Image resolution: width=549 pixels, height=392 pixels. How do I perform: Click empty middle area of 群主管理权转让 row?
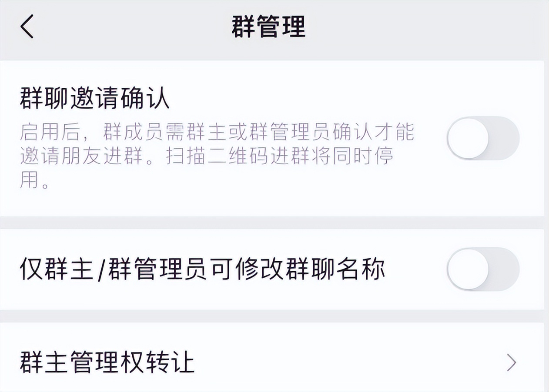(348, 362)
